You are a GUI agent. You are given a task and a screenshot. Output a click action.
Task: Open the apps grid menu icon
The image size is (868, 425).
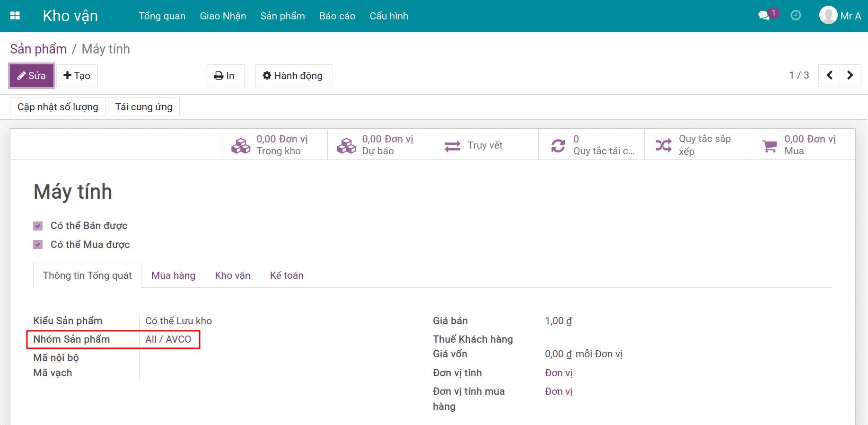coord(15,16)
